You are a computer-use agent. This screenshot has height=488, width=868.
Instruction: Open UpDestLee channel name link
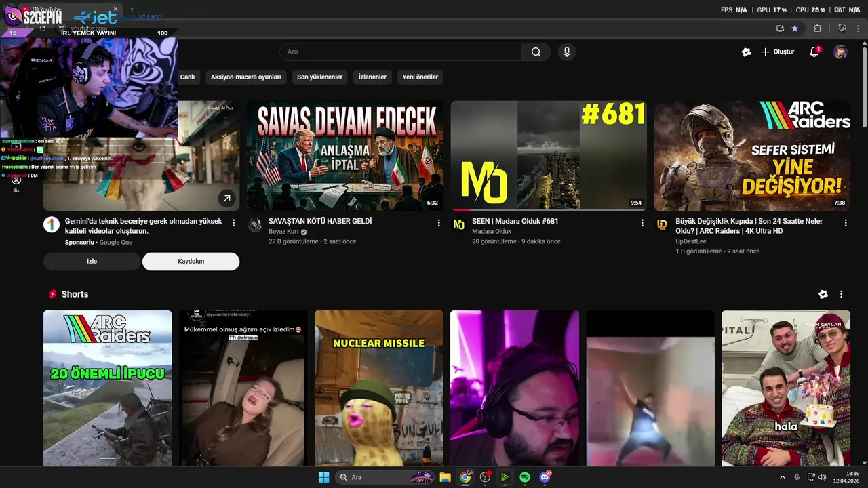[x=691, y=241]
